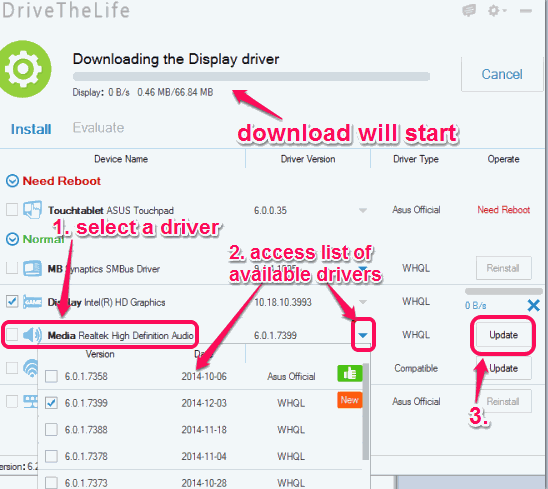Click Reinstall for Synaptics SMBus Driver

[x=503, y=268]
